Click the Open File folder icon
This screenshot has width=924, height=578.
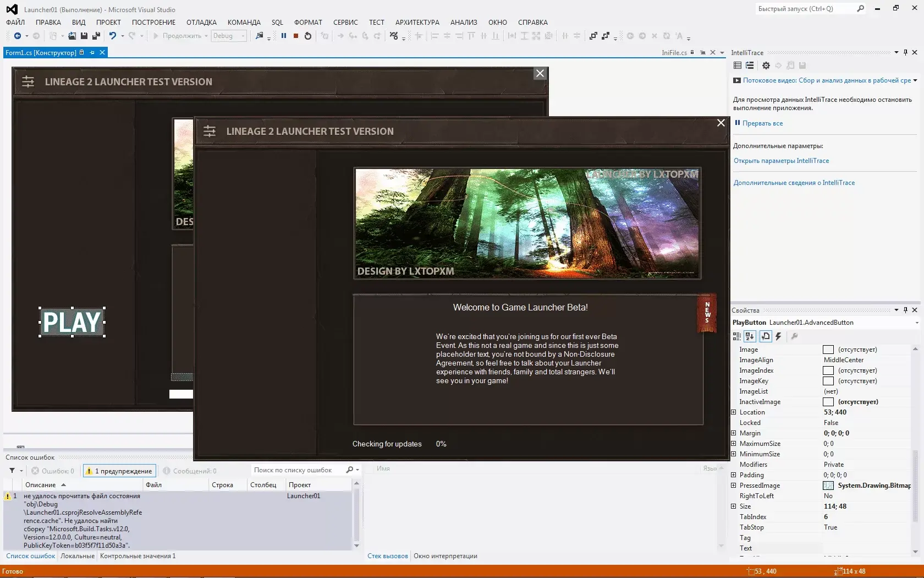click(x=72, y=36)
